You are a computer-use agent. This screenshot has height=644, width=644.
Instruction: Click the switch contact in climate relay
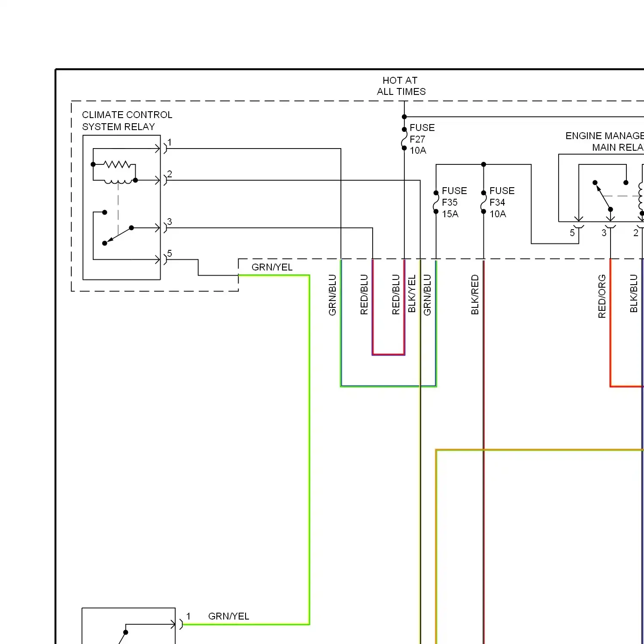[118, 235]
